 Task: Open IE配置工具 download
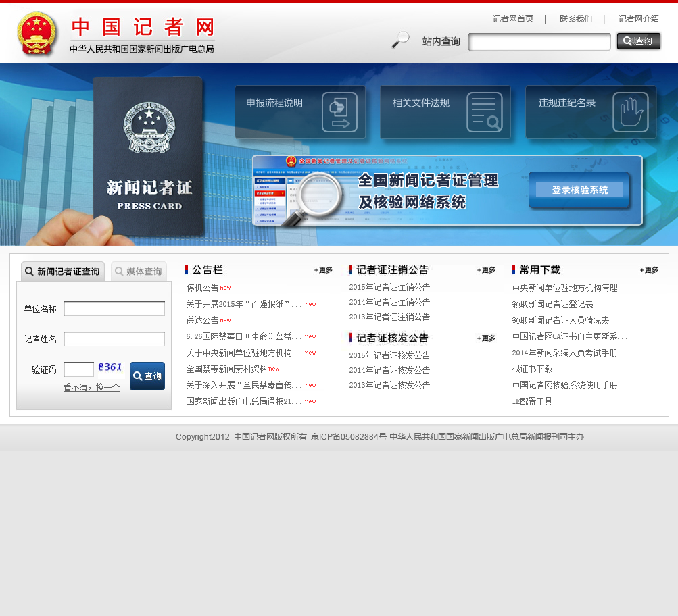(532, 401)
